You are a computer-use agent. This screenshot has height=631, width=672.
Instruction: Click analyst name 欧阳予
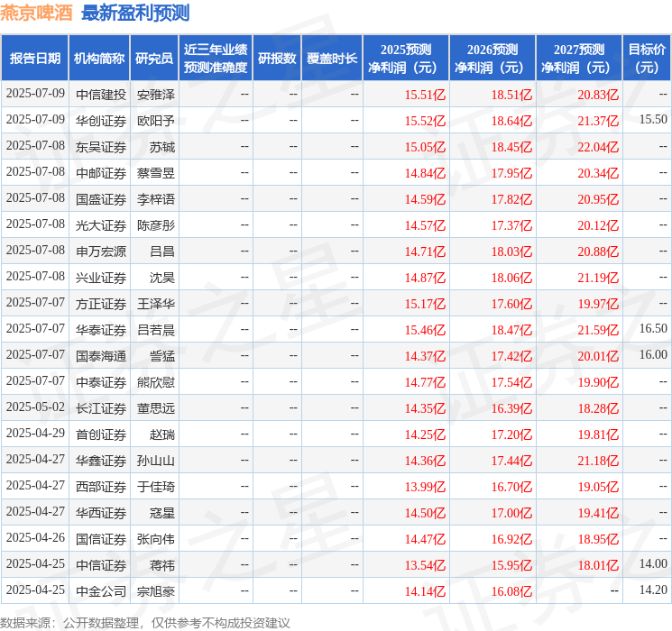pyautogui.click(x=155, y=121)
